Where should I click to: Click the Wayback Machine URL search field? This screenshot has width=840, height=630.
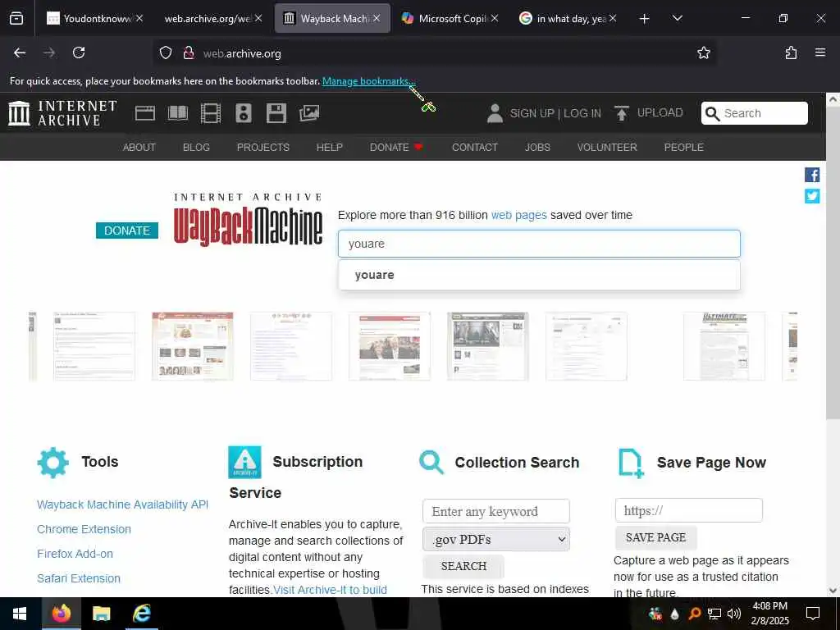[539, 244]
